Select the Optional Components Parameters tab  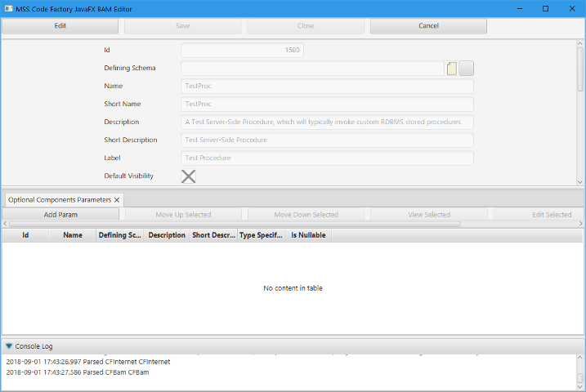59,199
